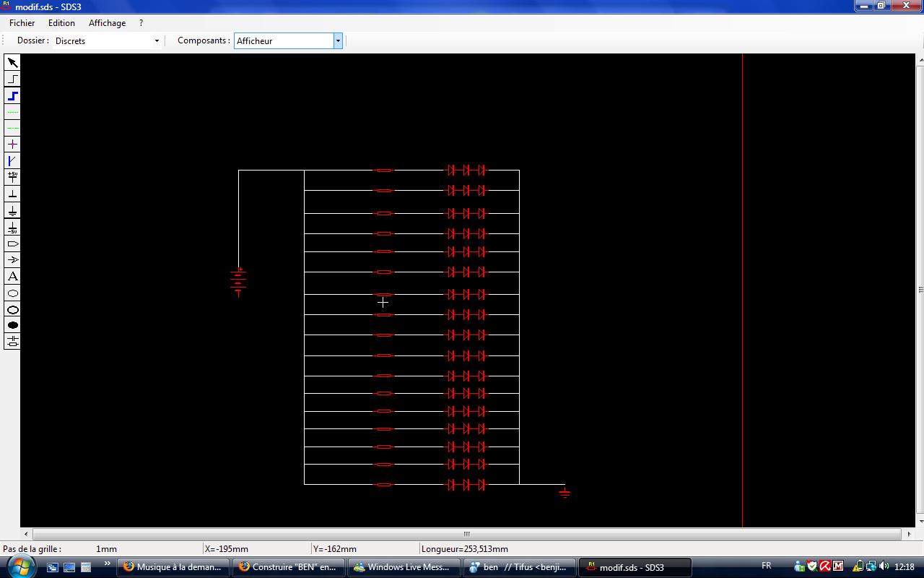924x578 pixels.
Task: Select the port label tag tool
Action: 12,244
